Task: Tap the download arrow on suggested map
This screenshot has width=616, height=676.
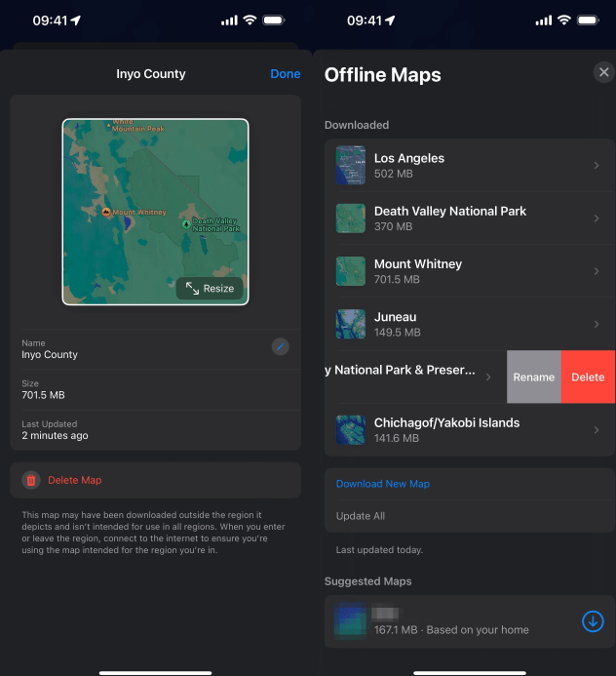Action: pos(592,621)
